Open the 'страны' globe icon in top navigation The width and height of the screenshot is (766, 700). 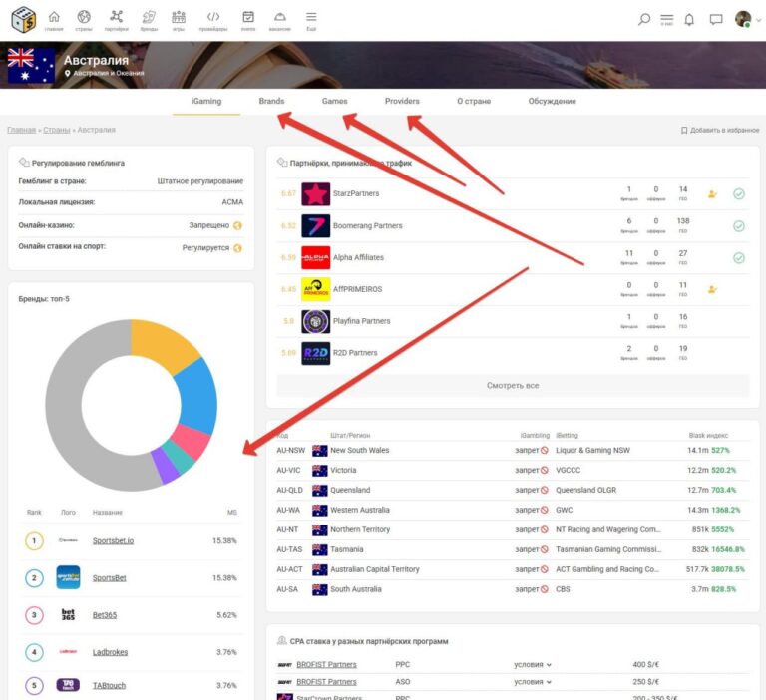(x=84, y=19)
